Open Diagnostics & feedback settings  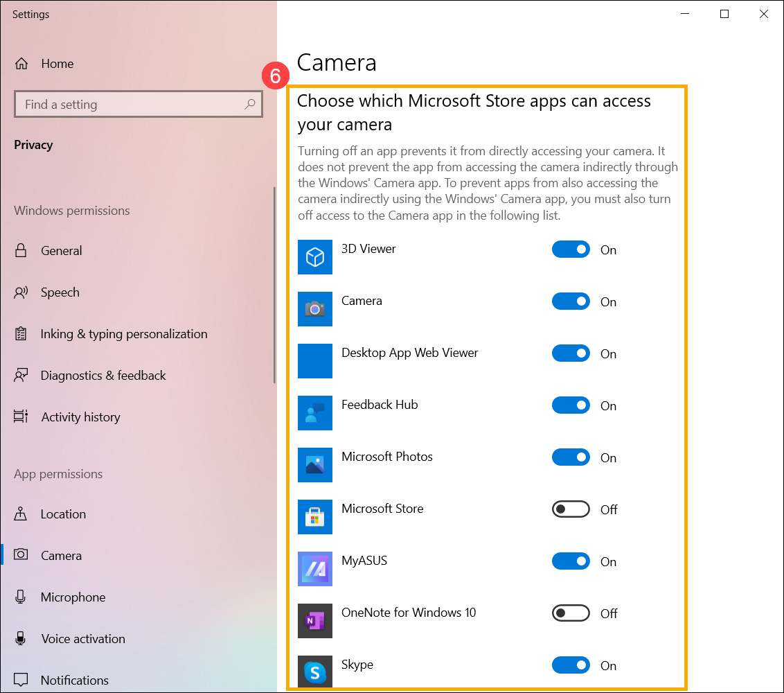pos(138,376)
